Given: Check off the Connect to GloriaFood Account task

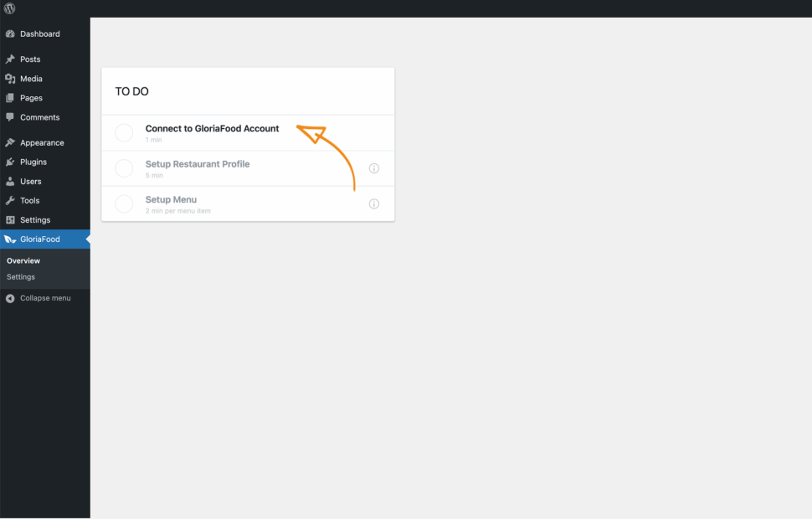Looking at the screenshot, I should [124, 132].
